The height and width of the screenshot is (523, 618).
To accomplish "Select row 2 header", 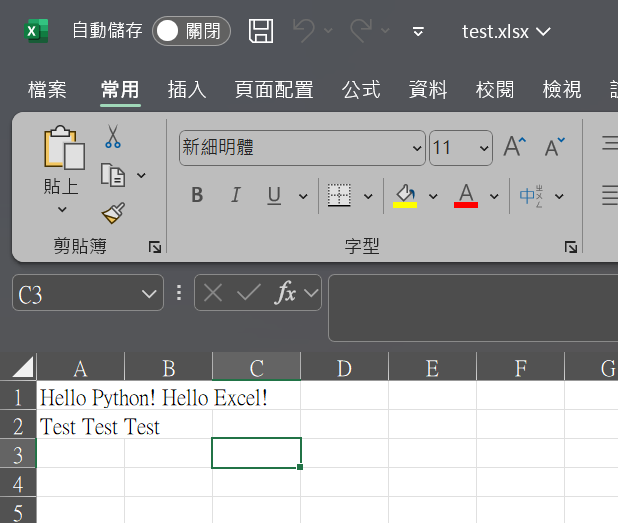I will 18,424.
